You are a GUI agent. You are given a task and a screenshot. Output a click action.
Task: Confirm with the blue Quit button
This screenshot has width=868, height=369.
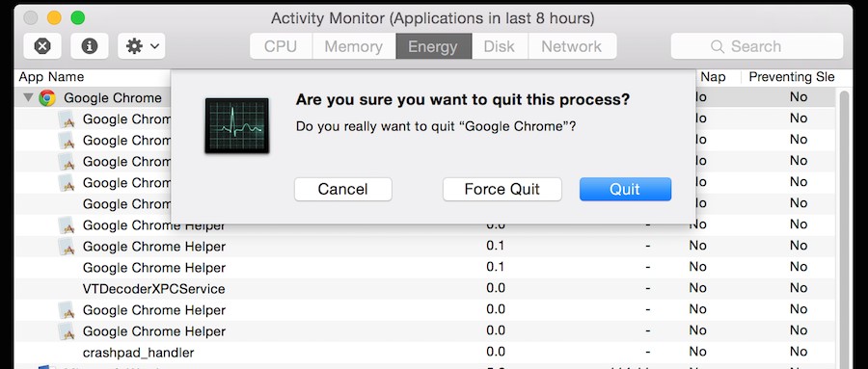tap(625, 189)
